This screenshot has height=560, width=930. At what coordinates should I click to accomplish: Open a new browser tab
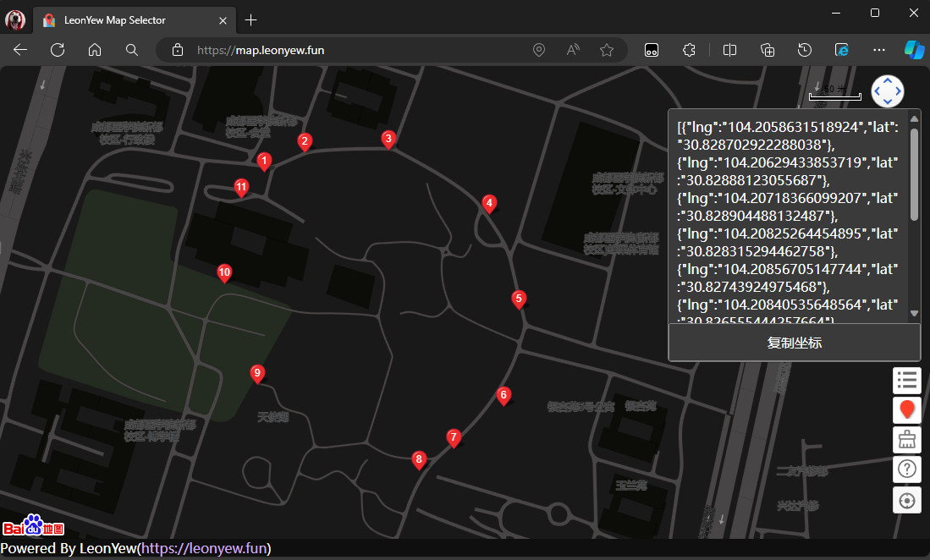[x=250, y=20]
